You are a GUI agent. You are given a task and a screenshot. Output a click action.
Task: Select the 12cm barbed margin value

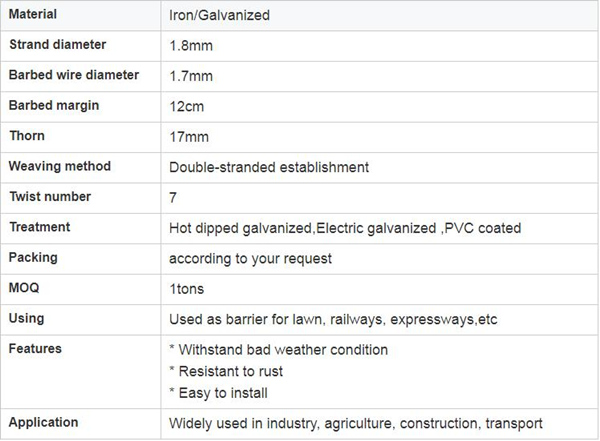click(x=187, y=106)
